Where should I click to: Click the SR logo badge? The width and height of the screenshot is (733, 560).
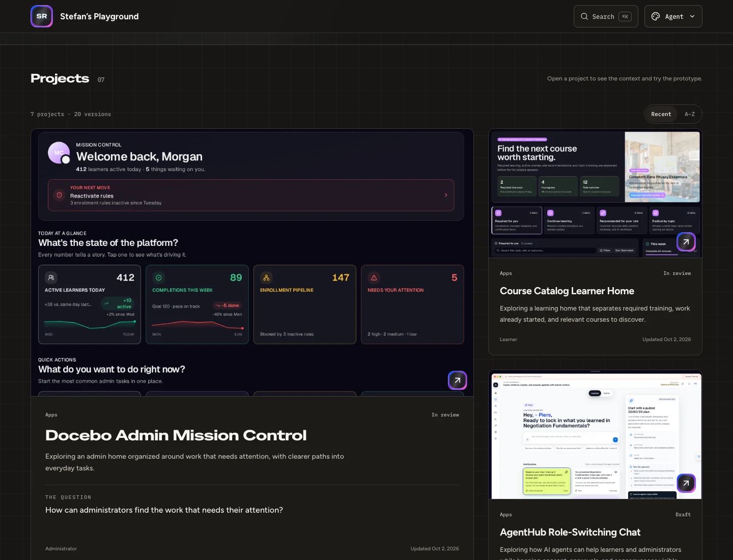[x=42, y=16]
